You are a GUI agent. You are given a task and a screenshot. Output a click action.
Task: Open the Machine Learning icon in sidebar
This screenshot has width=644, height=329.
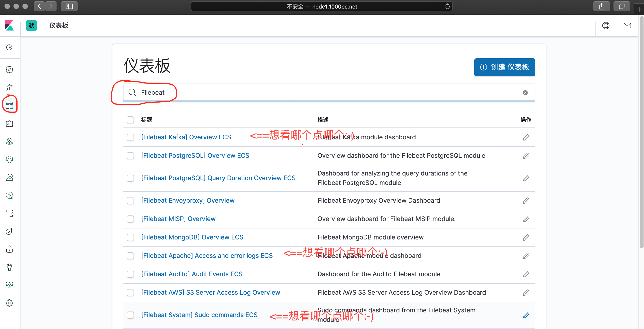coord(9,159)
